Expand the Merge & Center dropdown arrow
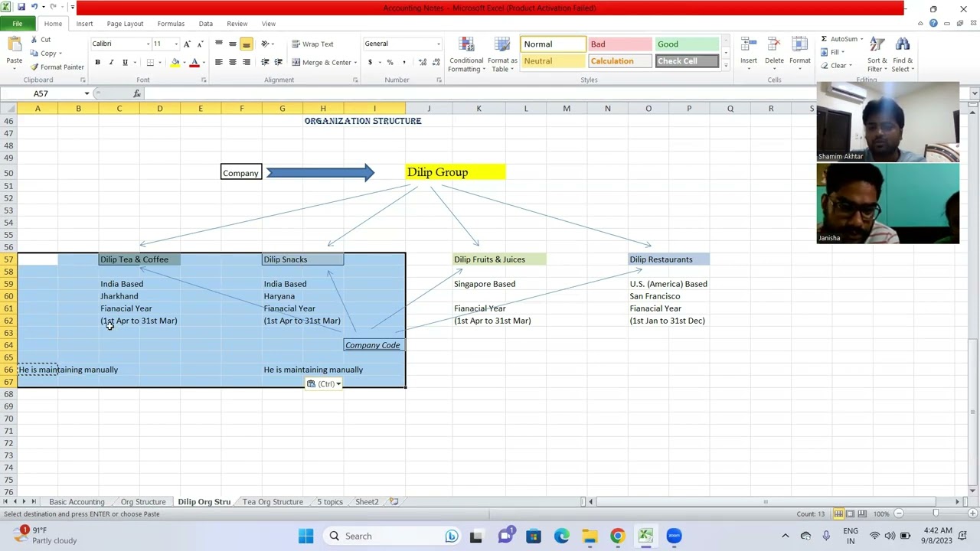Viewport: 980px width, 551px height. [355, 62]
